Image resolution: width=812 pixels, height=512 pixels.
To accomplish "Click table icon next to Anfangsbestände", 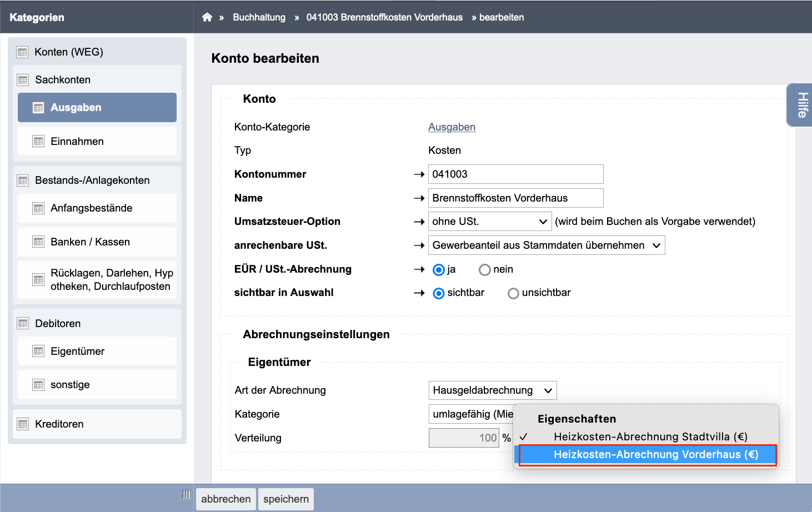I will click(38, 208).
